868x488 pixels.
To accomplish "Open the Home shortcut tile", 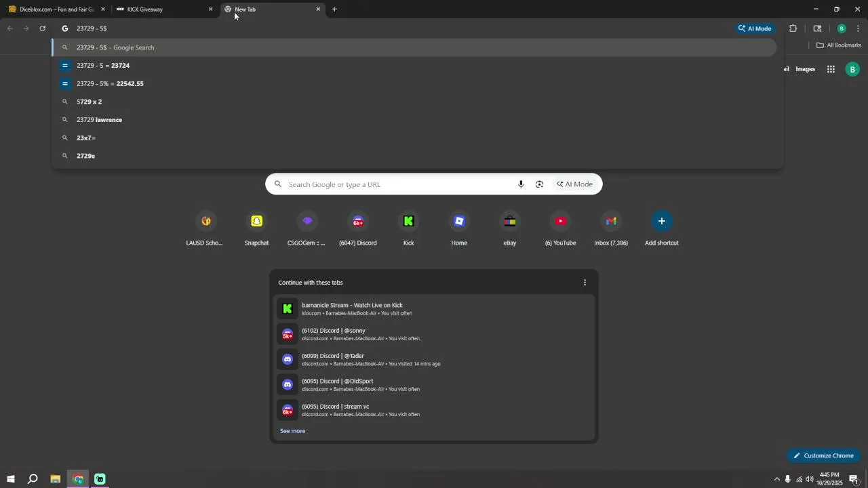I will 459,228.
